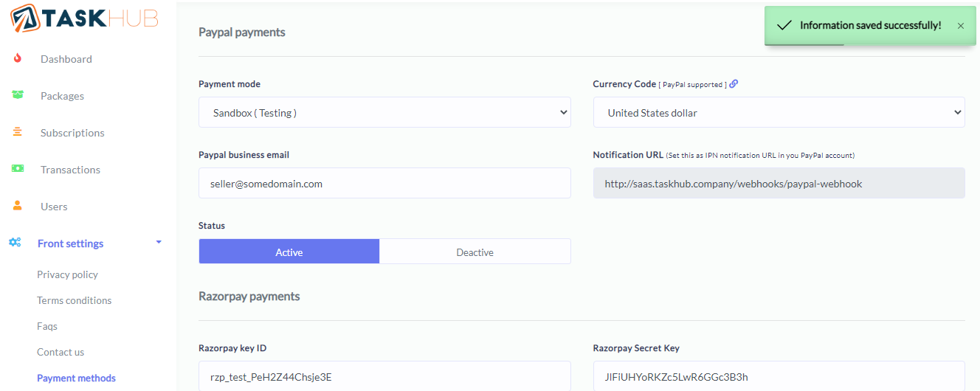Focus the Razorpay Secret Key field
The image size is (980, 391).
(x=779, y=376)
